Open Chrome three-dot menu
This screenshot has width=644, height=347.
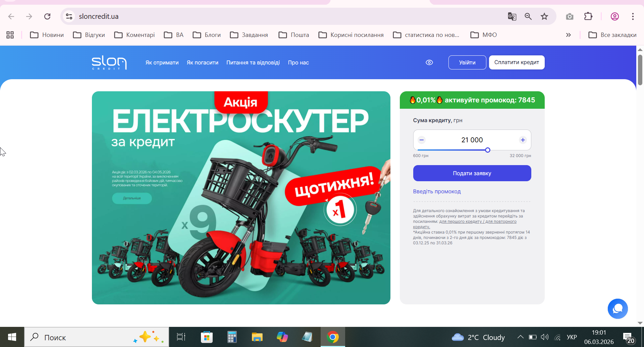[633, 16]
